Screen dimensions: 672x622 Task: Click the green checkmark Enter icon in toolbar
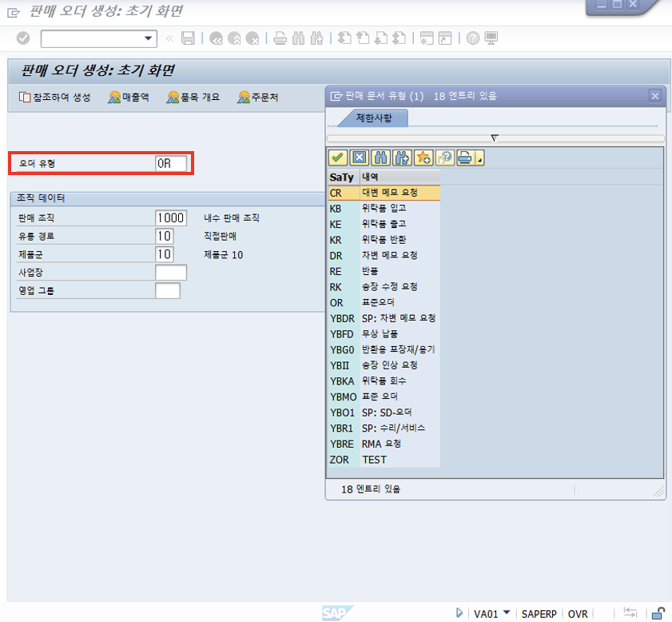click(x=23, y=38)
